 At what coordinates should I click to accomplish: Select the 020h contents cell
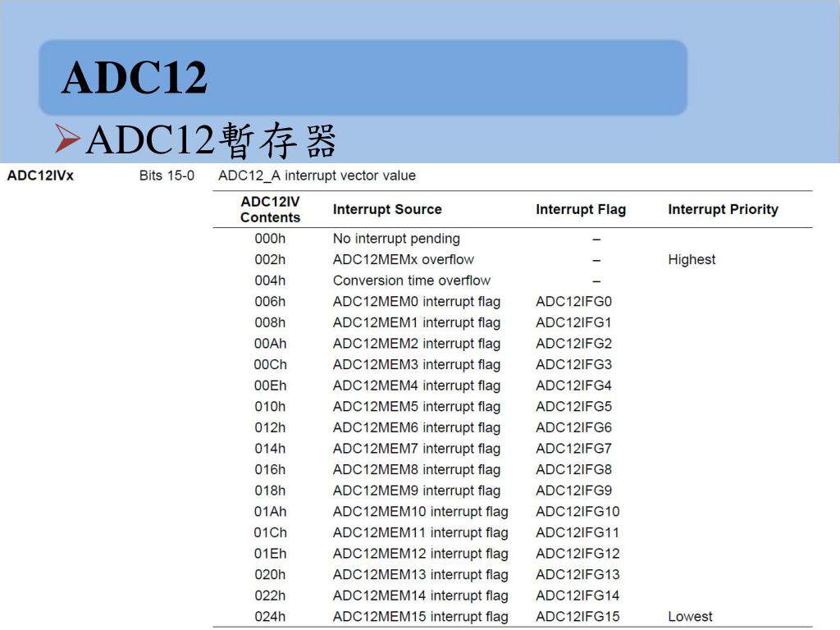(x=270, y=574)
